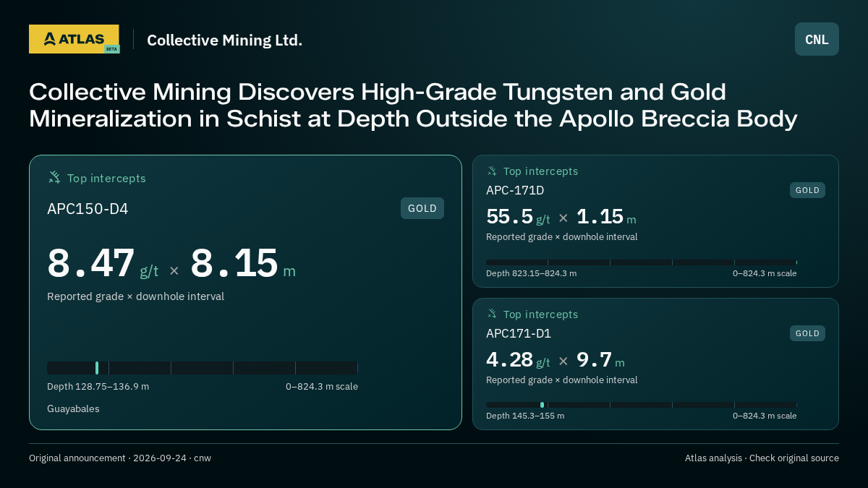Screen dimensions: 868x488
Task: Click the depth marker on the APC150-D4 scale bar
Action: click(x=97, y=368)
